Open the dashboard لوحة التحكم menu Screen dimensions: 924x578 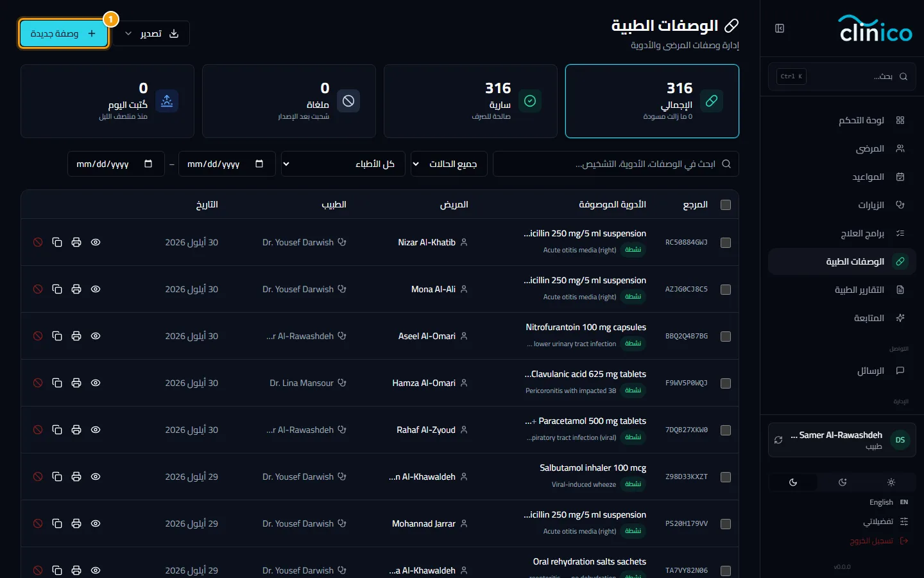pos(842,120)
